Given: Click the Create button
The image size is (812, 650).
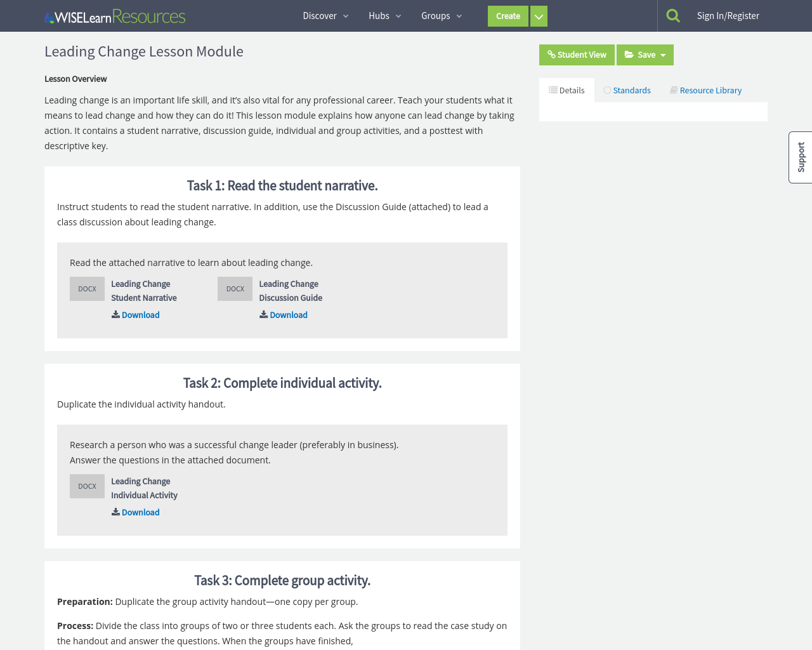Looking at the screenshot, I should [x=507, y=15].
